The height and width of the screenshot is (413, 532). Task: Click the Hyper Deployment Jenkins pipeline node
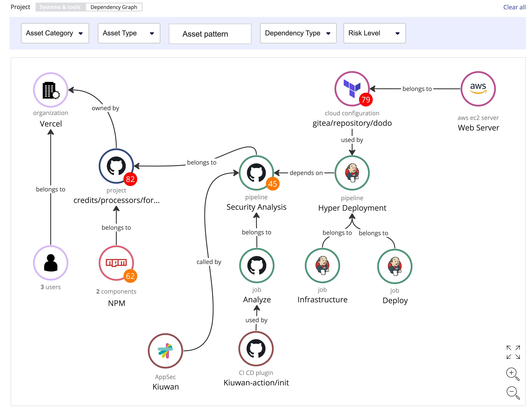(352, 173)
